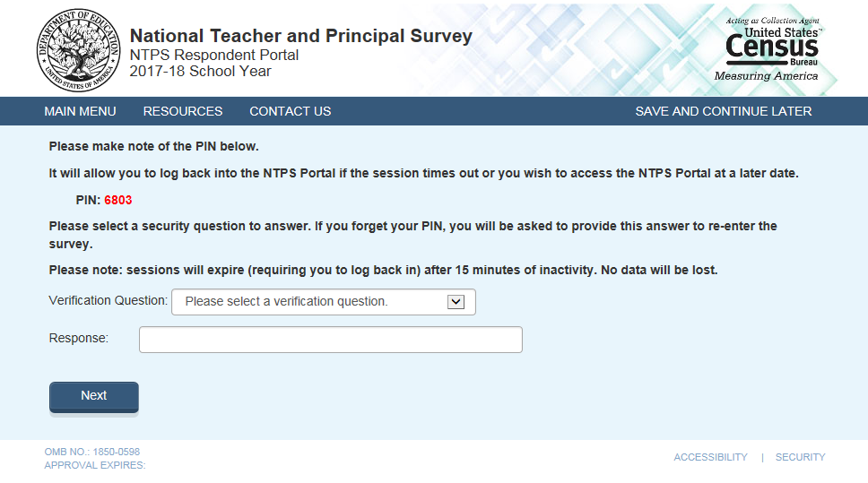Click the APPROVAL EXPIRES footer text
This screenshot has width=868, height=483.
point(94,465)
